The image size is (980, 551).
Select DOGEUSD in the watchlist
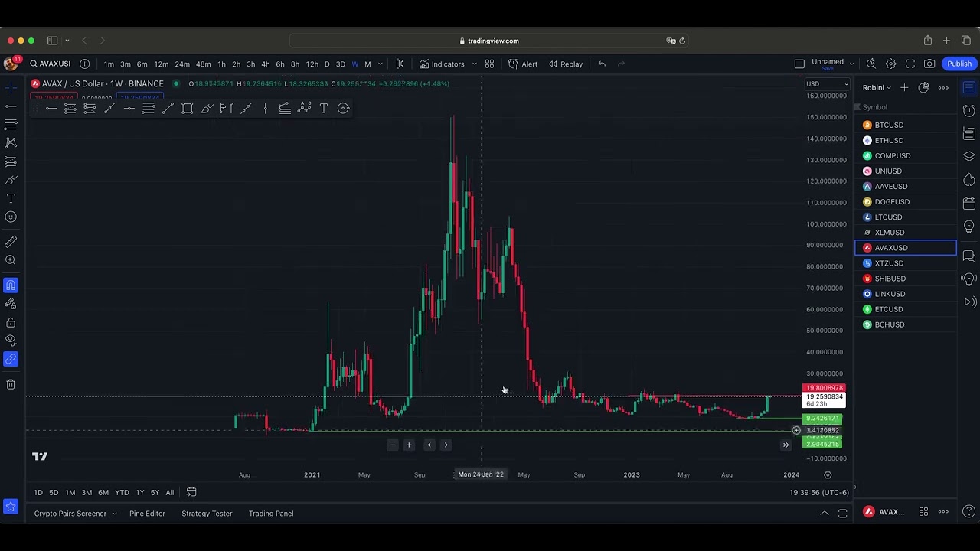pos(906,202)
